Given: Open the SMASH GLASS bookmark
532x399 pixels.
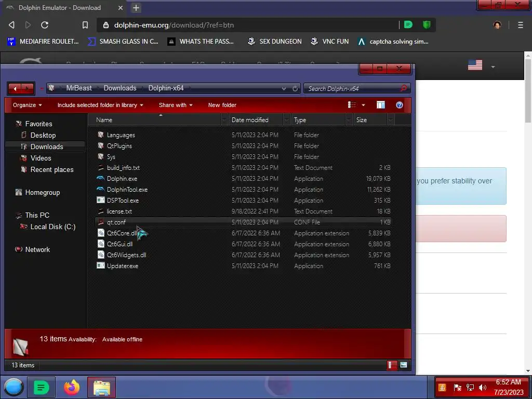Looking at the screenshot, I should (x=123, y=42).
